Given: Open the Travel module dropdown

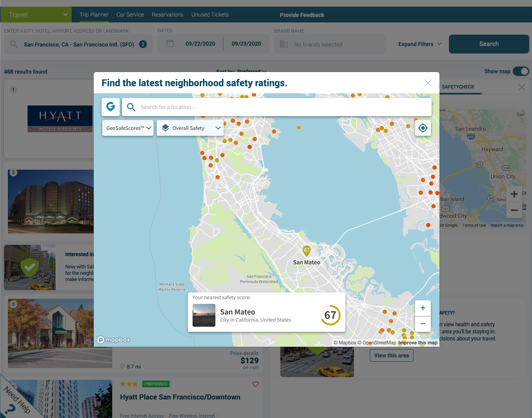Looking at the screenshot, I should [x=36, y=15].
